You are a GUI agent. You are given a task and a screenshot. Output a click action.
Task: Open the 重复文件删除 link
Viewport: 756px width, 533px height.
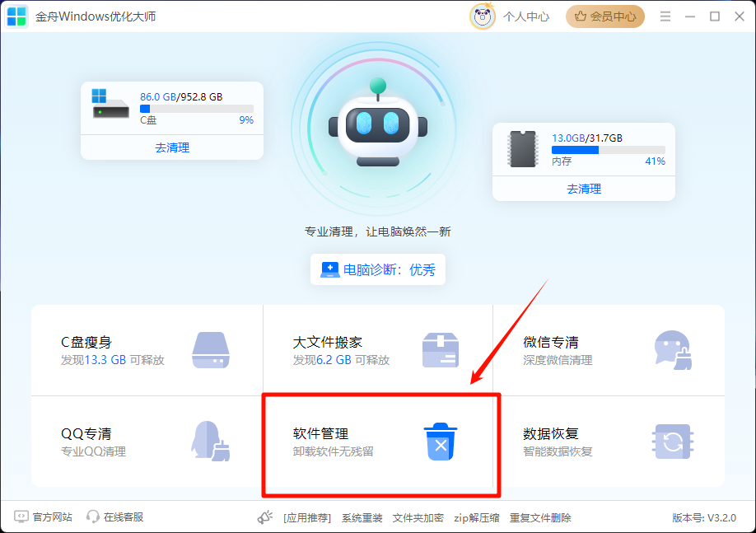point(540,518)
